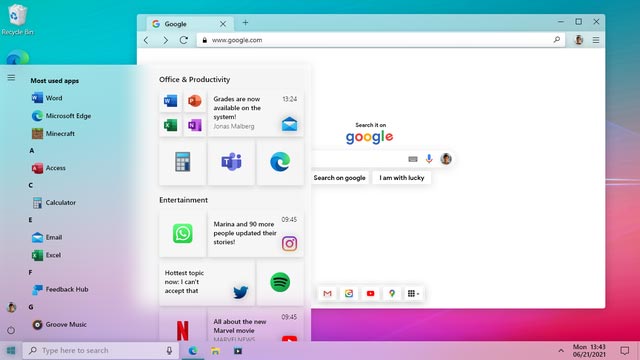Open the on-screen keyboard in Google search box
This screenshot has width=640, height=360.
pyautogui.click(x=413, y=159)
